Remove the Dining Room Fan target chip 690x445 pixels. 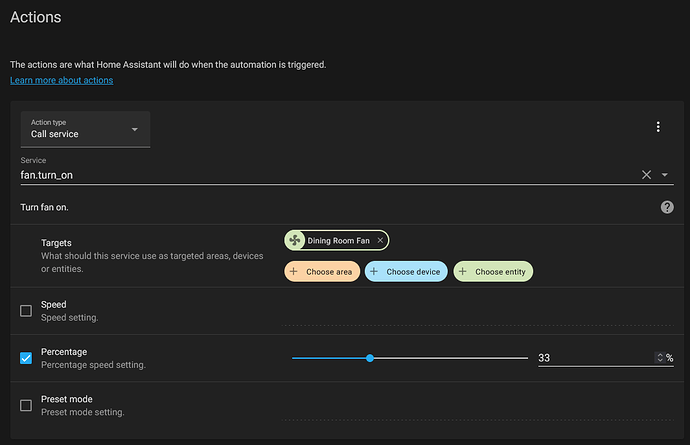(x=380, y=241)
